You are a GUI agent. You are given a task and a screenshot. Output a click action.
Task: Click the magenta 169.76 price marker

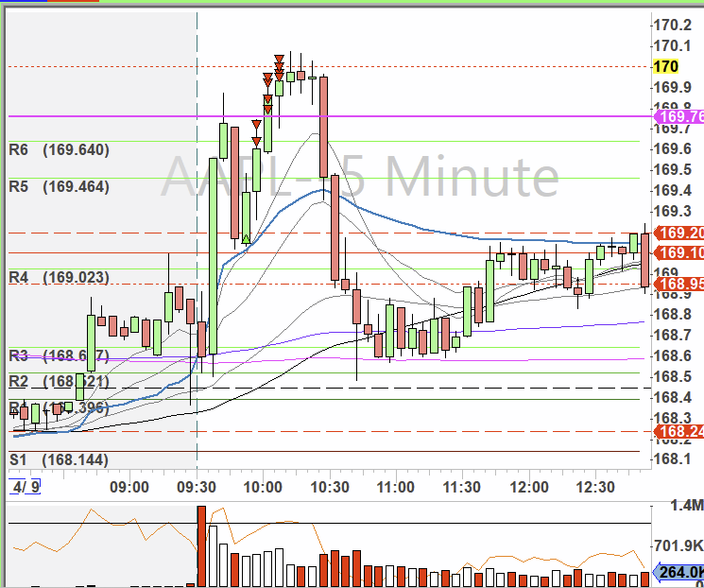coord(678,117)
